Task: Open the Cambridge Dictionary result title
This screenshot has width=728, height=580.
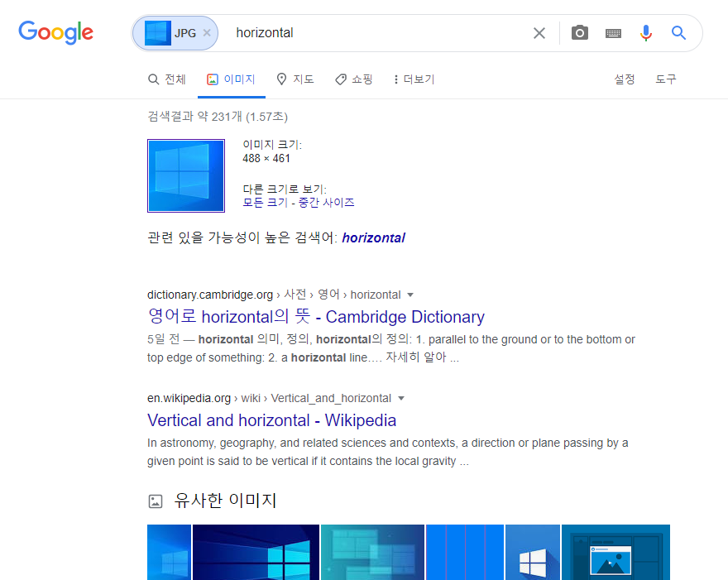Action: pyautogui.click(x=316, y=317)
